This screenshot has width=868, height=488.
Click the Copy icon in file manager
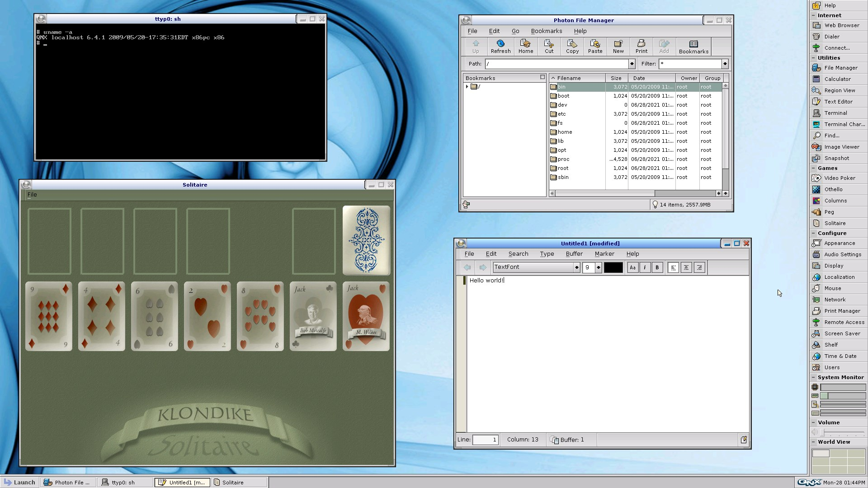572,46
